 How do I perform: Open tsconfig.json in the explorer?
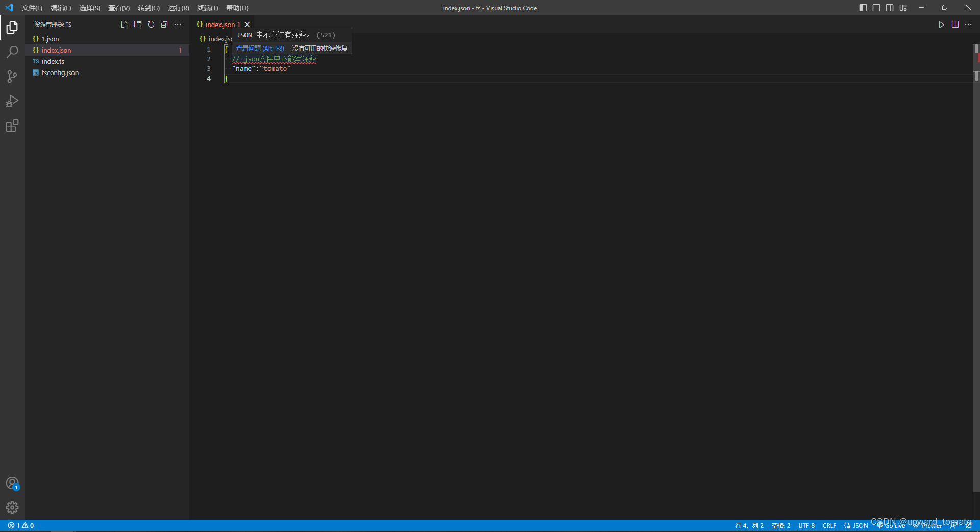click(107, 72)
